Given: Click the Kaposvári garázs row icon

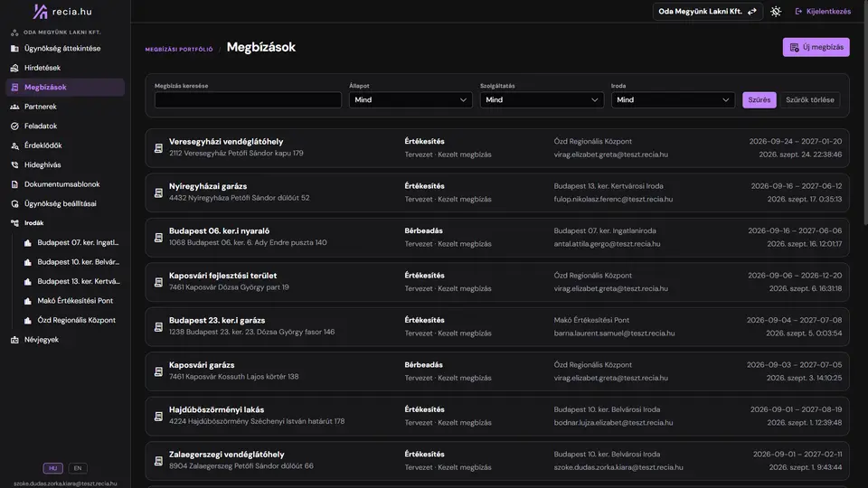Looking at the screenshot, I should pos(158,371).
